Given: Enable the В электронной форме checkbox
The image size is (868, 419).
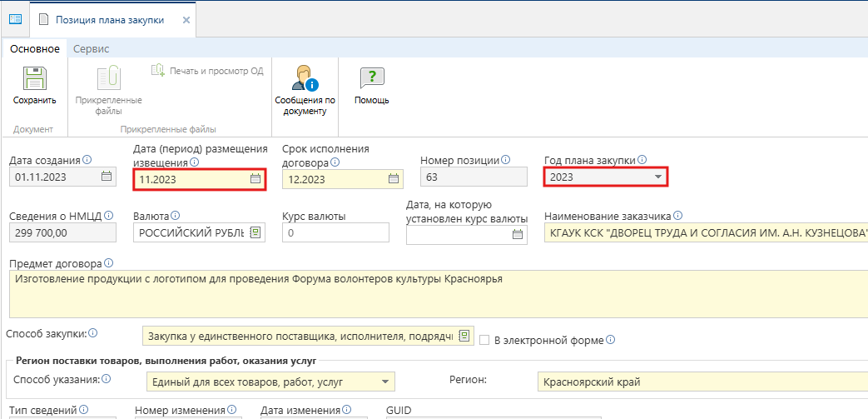Looking at the screenshot, I should click(x=484, y=340).
